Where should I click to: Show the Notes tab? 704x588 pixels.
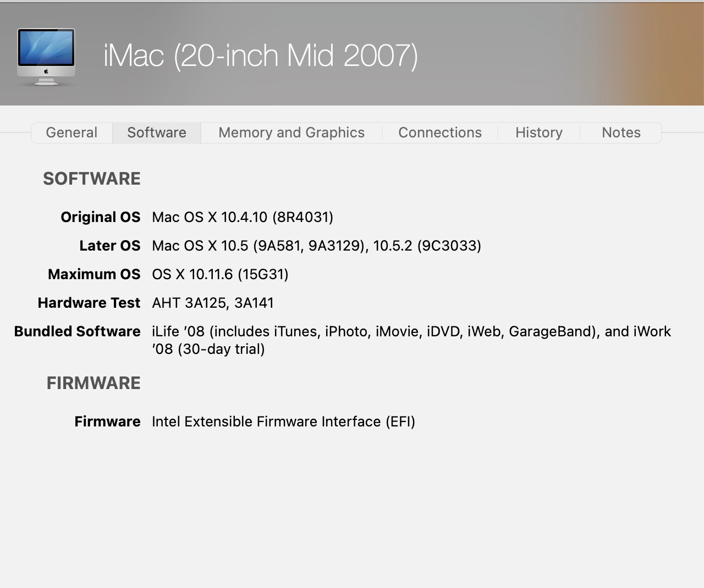[x=621, y=132]
